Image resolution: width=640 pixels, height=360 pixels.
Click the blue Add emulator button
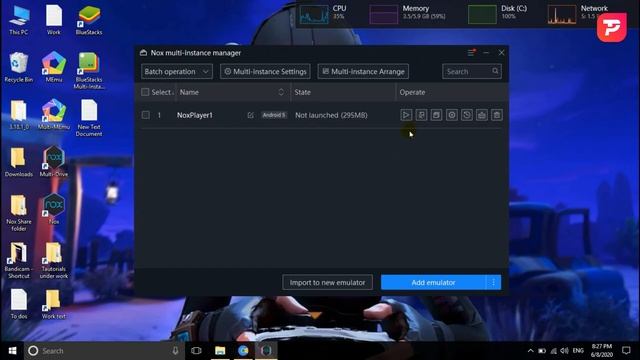point(433,282)
